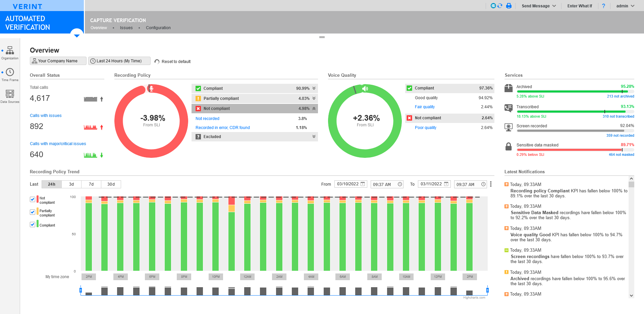Open the Organization sidebar icon
The image size is (644, 314).
click(x=10, y=51)
